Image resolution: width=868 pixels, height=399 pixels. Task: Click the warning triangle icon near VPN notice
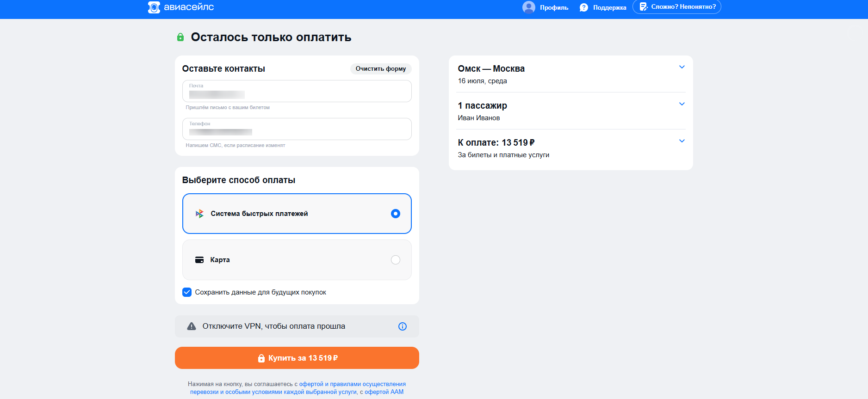click(x=192, y=326)
